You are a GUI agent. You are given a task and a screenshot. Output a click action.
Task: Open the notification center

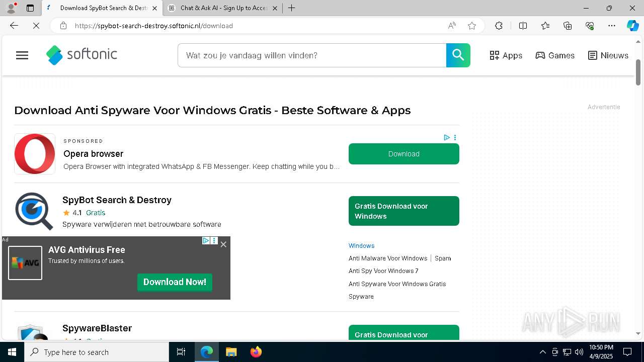pyautogui.click(x=627, y=352)
